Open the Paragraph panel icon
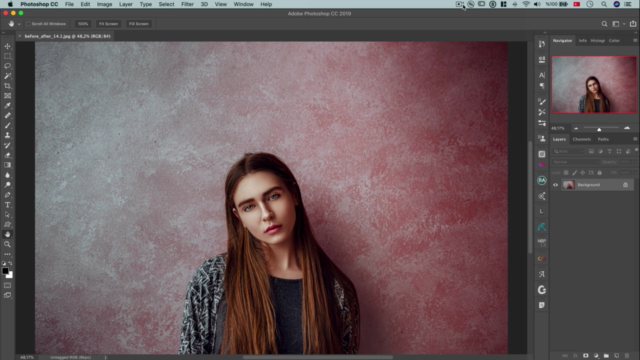The width and height of the screenshot is (640, 360). coord(542,86)
